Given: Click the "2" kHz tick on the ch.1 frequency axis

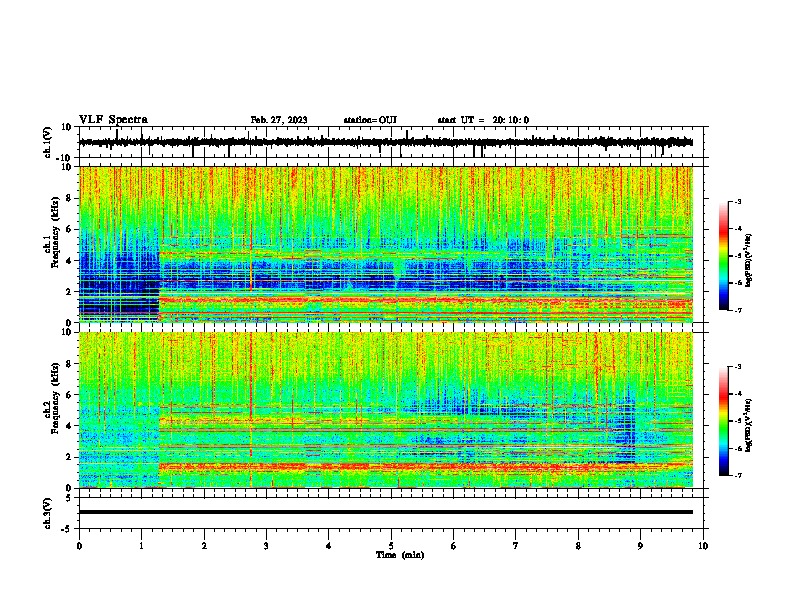Looking at the screenshot, I should (x=69, y=291).
